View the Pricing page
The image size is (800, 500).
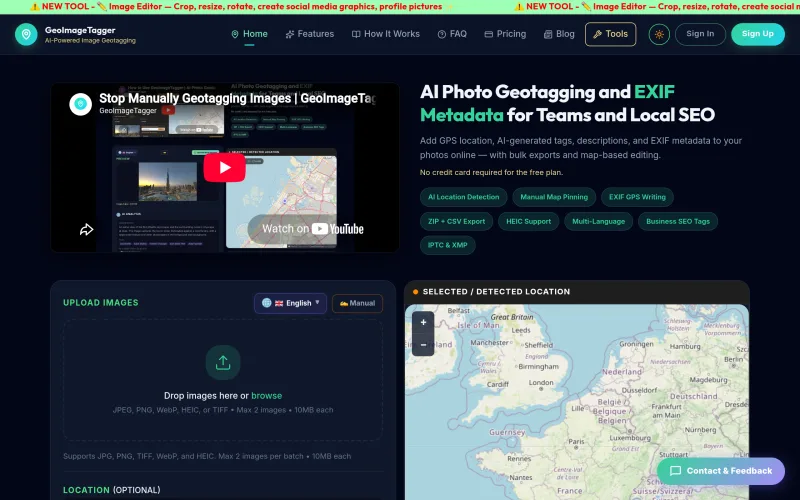pos(505,34)
